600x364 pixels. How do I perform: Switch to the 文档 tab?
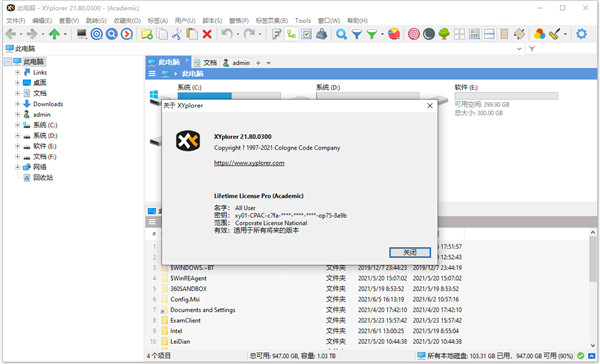coord(206,63)
